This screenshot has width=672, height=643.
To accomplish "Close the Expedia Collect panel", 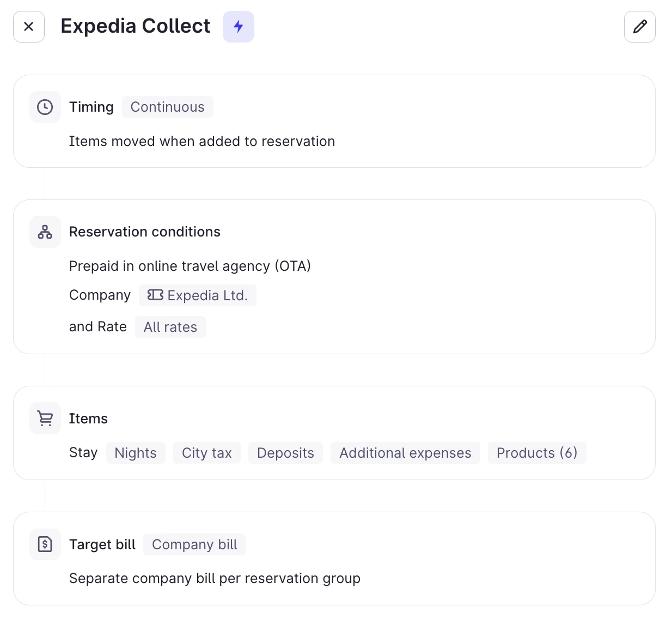I will pyautogui.click(x=29, y=27).
